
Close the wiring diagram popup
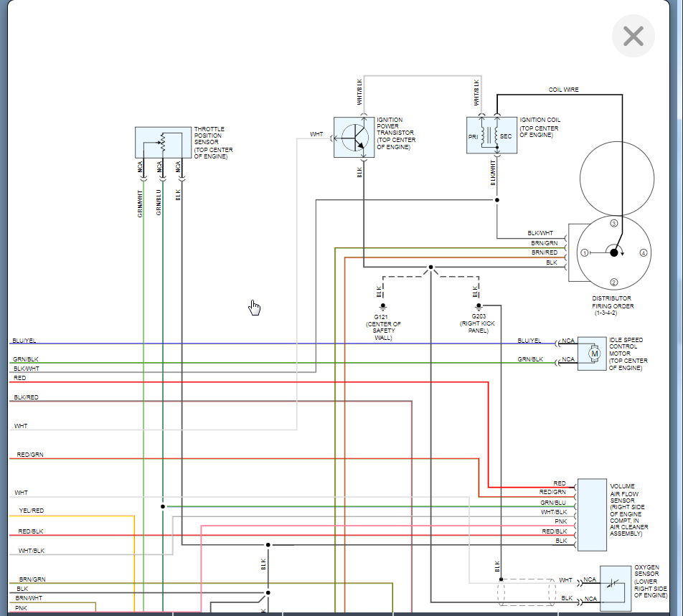point(633,36)
